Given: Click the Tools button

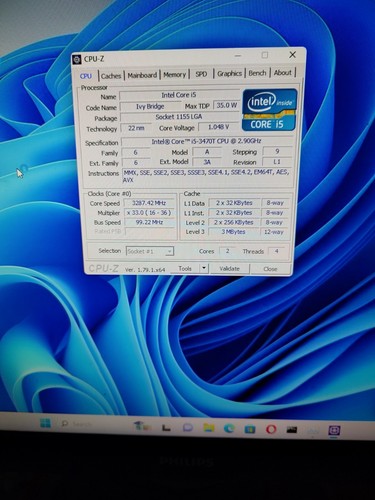Looking at the screenshot, I should (185, 268).
